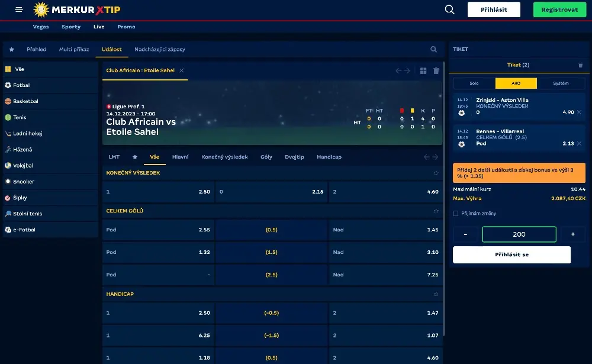Open the Konečný výsledek market tab
Image resolution: width=592 pixels, height=364 pixels.
(x=224, y=157)
